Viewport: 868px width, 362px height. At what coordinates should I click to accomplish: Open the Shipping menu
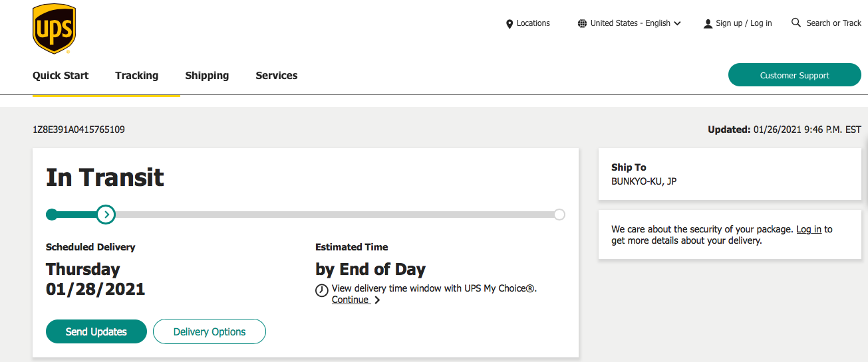tap(207, 76)
